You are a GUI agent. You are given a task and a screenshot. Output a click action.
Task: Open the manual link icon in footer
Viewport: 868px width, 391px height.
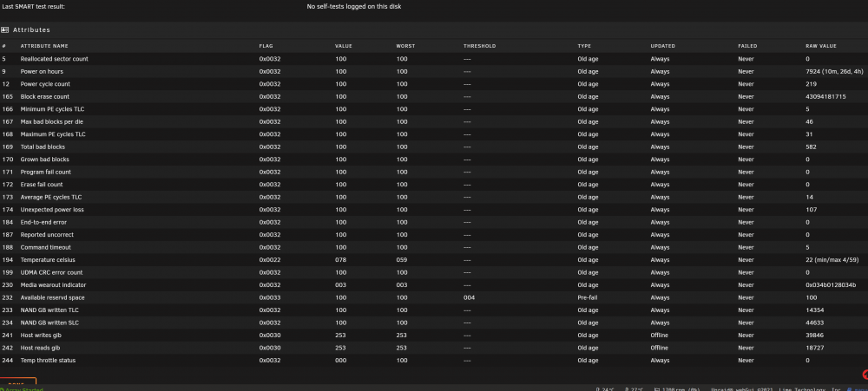click(851, 389)
